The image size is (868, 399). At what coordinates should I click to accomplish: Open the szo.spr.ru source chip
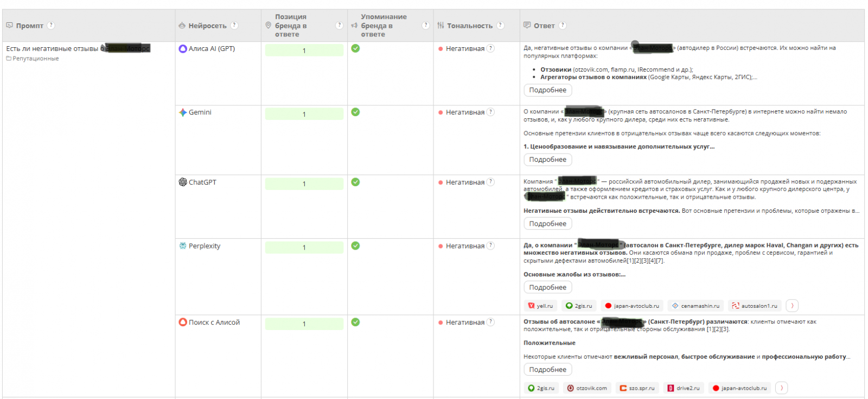[637, 388]
